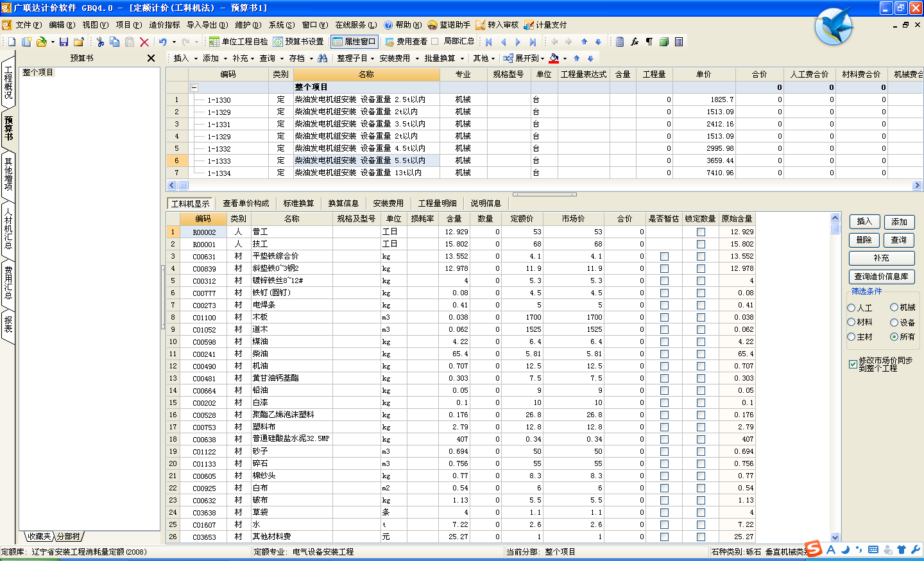
Task: Click the paragraph mark icon
Action: [649, 42]
